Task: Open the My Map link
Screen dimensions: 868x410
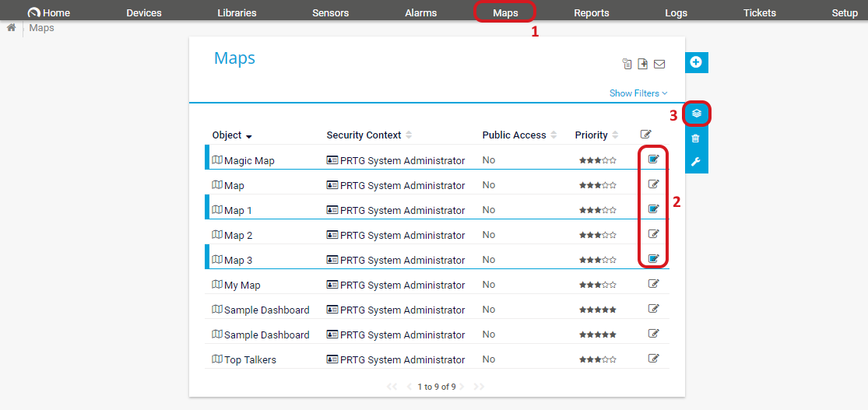Action: point(242,286)
